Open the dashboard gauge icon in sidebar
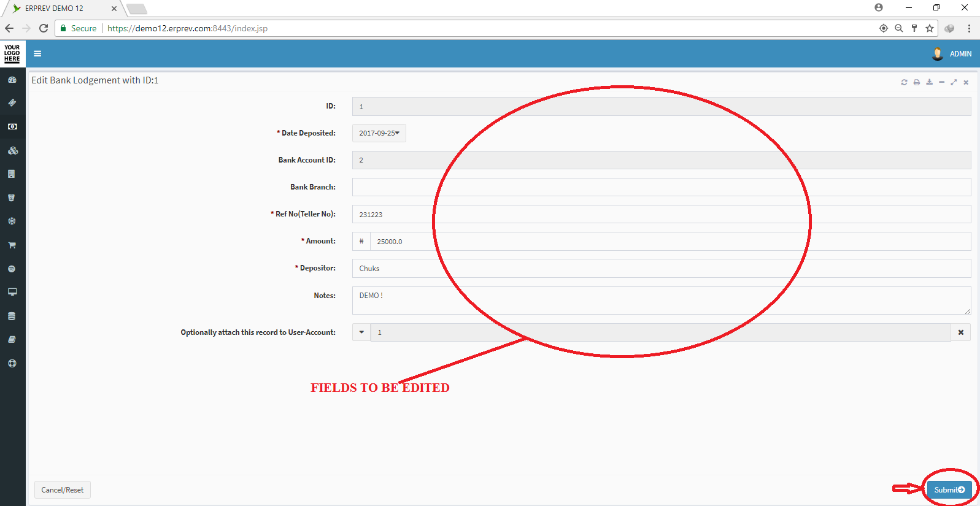Viewport: 980px width, 506px height. click(12, 80)
